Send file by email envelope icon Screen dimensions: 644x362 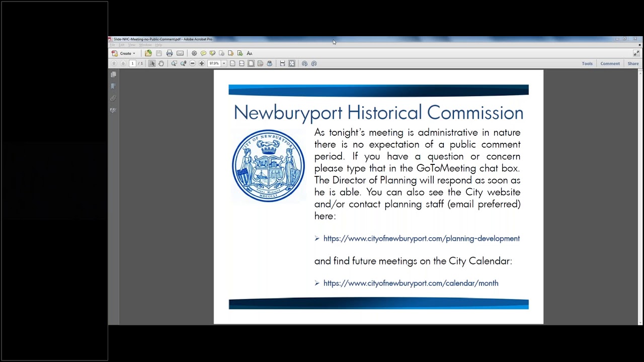pyautogui.click(x=180, y=53)
